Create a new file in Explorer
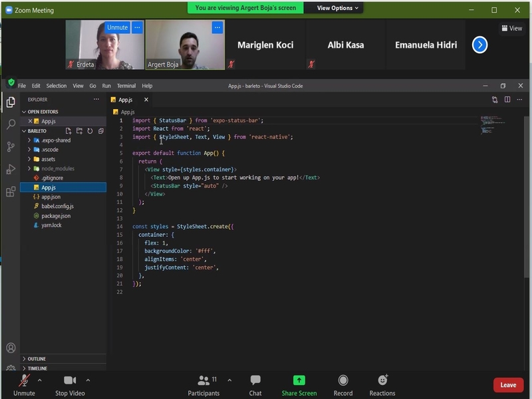 (x=68, y=130)
